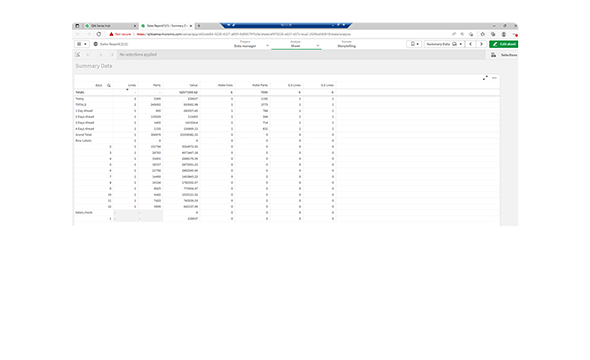Viewport: 590px width, 360px height.
Task: Switch to the Qlik Sense Hub browser tab
Action: [x=109, y=26]
